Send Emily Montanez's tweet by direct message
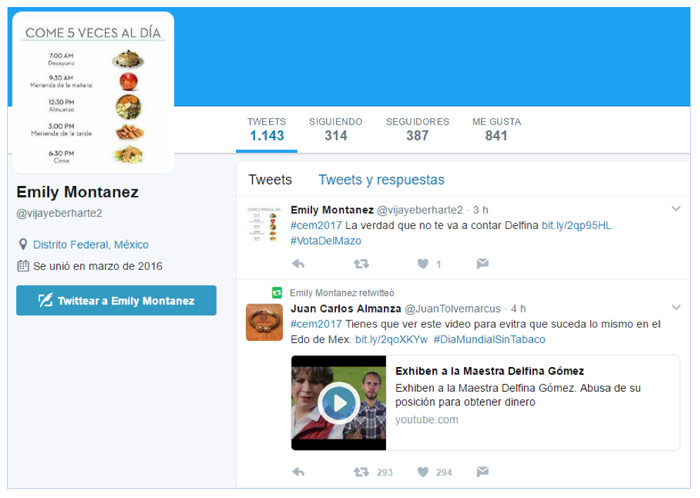This screenshot has width=700, height=498. pos(483,264)
